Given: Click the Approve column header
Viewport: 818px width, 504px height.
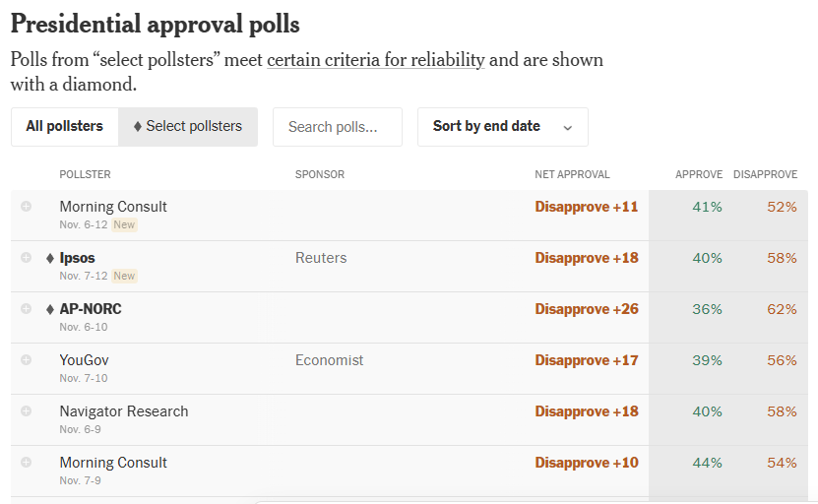Looking at the screenshot, I should click(699, 174).
